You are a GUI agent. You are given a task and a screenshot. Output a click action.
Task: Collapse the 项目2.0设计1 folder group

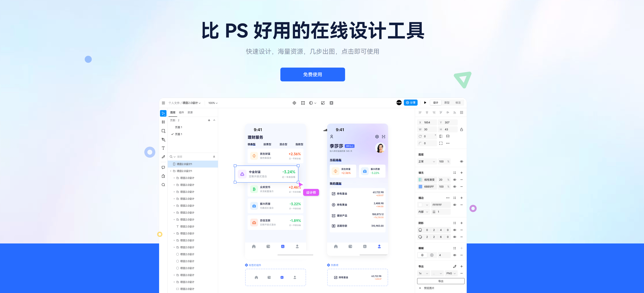[x=171, y=171]
